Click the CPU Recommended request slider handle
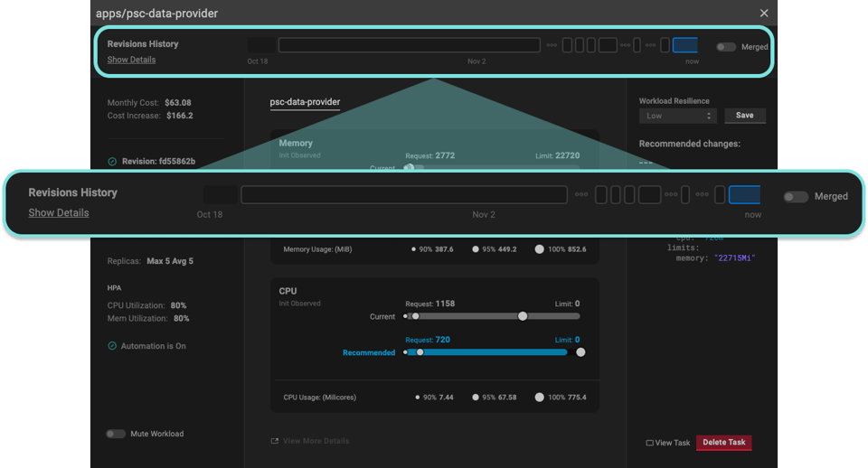868x468 pixels. [x=420, y=352]
